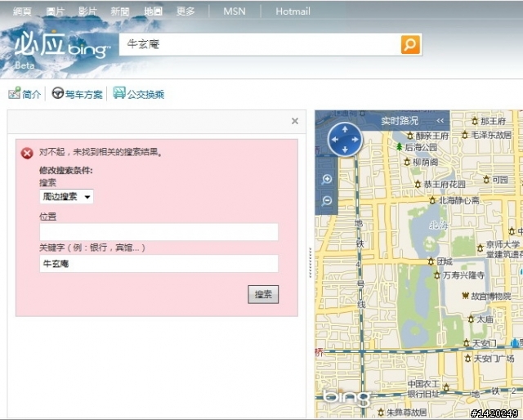Select the 京师大学堂建筑 landmark marker
This screenshot has height=420, width=523.
[x=481, y=248]
